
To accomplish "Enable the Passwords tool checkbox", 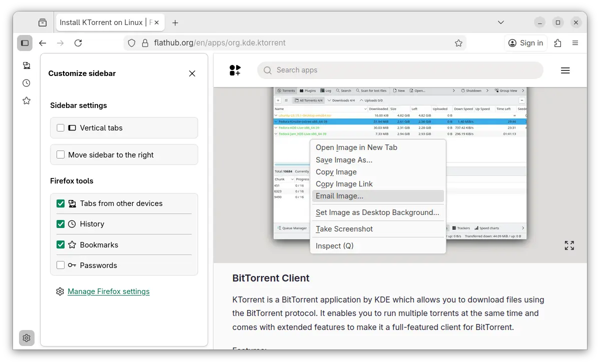I will 61,265.
